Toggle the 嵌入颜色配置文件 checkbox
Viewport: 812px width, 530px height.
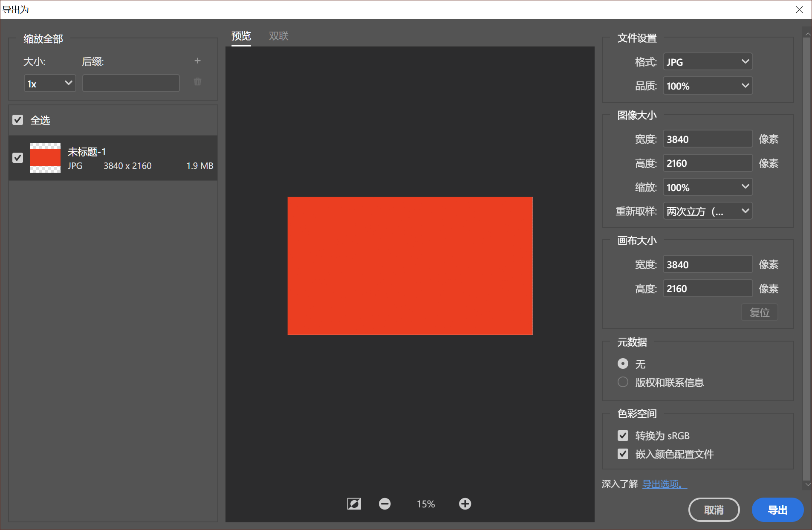[x=623, y=454]
